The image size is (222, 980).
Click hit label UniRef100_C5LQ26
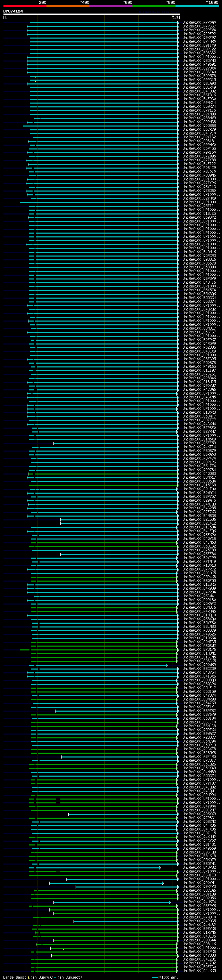coord(199,764)
